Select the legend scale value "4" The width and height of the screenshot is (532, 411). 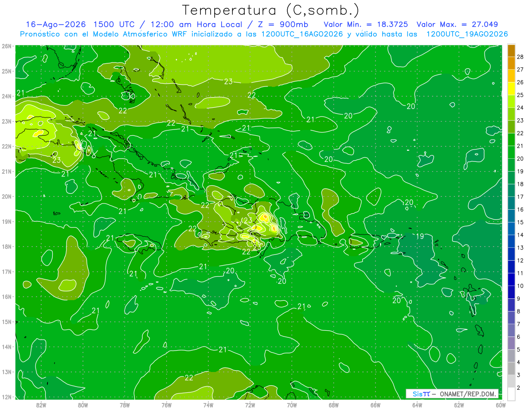(519, 363)
